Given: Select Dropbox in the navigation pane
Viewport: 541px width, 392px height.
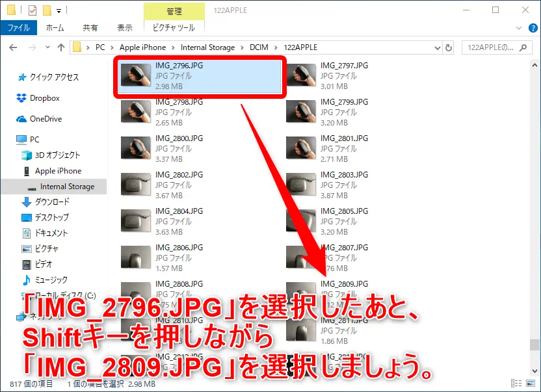Looking at the screenshot, I should coord(38,98).
